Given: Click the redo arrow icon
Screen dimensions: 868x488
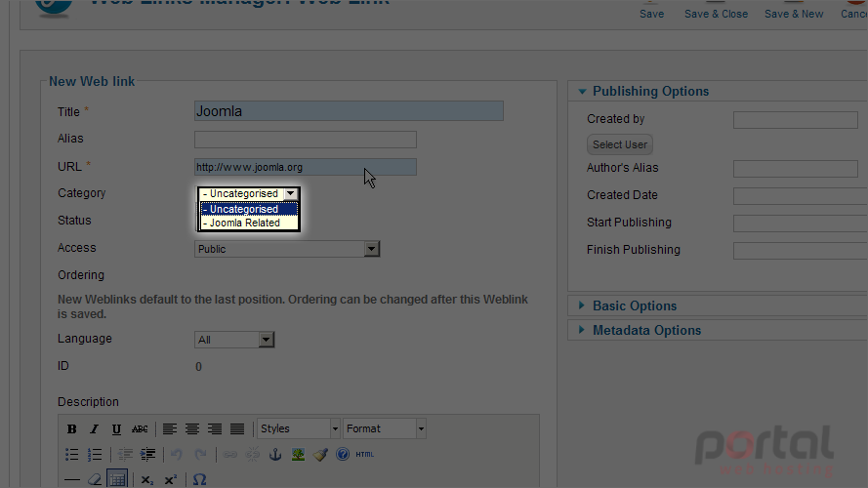Looking at the screenshot, I should (x=200, y=454).
